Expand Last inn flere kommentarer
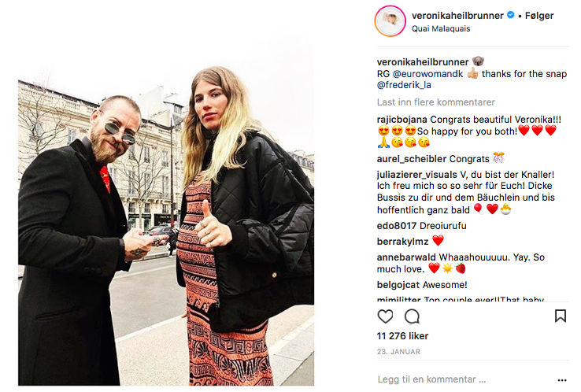581x392 pixels. [x=436, y=102]
